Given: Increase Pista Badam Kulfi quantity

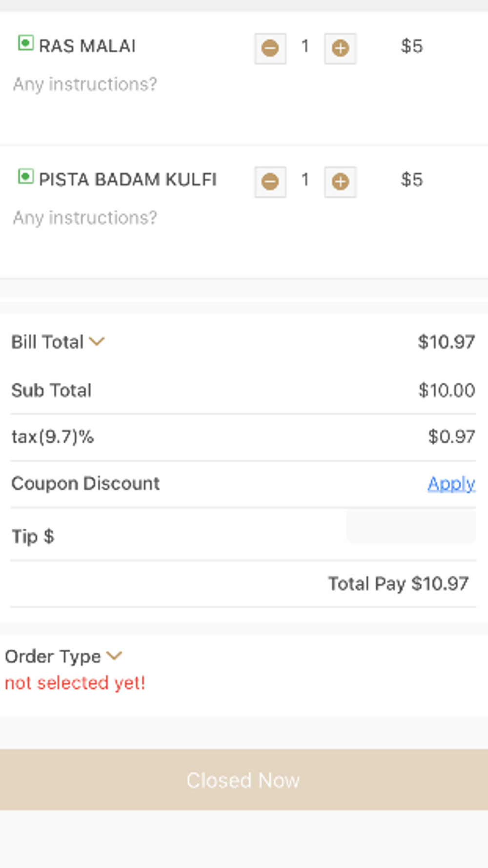Looking at the screenshot, I should [x=340, y=182].
